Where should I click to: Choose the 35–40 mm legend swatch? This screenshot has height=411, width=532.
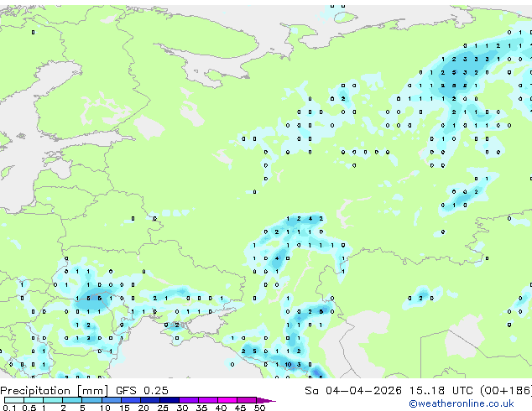coord(207,400)
